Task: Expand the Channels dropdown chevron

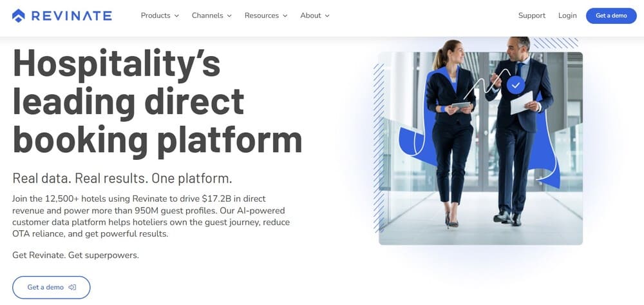Action: (229, 16)
